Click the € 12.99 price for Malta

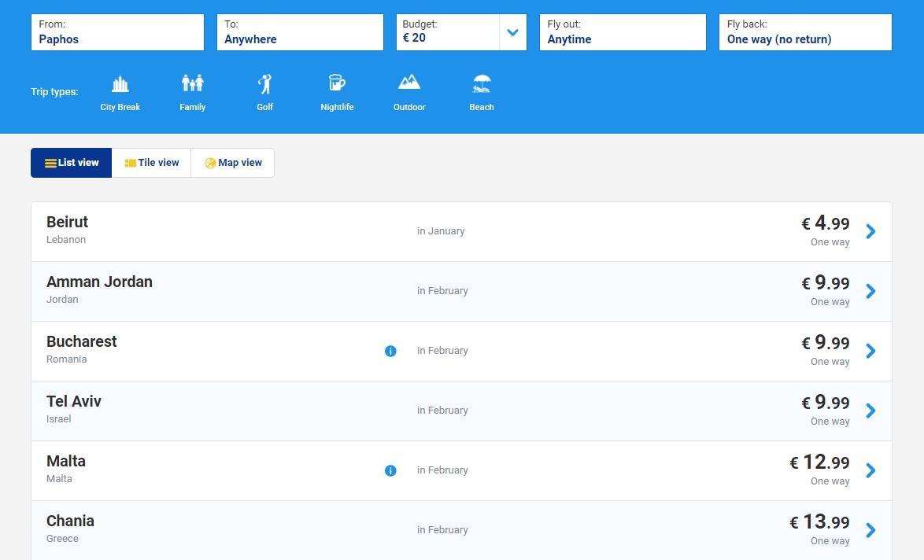click(x=819, y=462)
